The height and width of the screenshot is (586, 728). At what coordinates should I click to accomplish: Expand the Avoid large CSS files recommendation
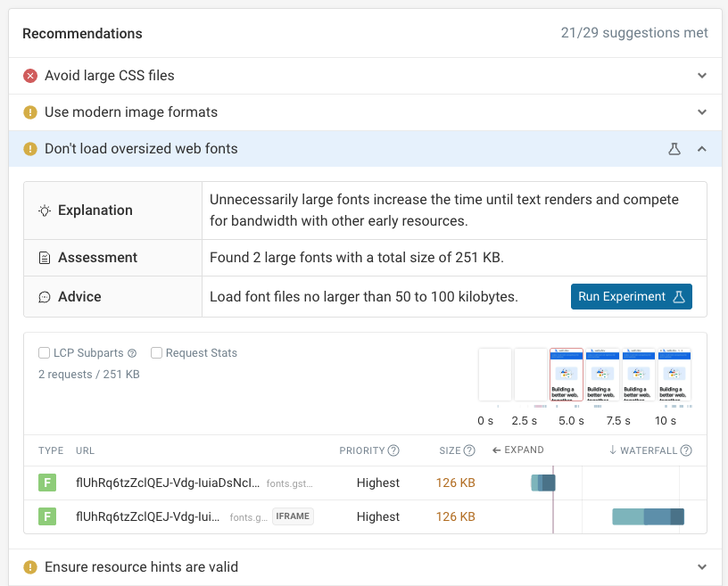click(702, 75)
